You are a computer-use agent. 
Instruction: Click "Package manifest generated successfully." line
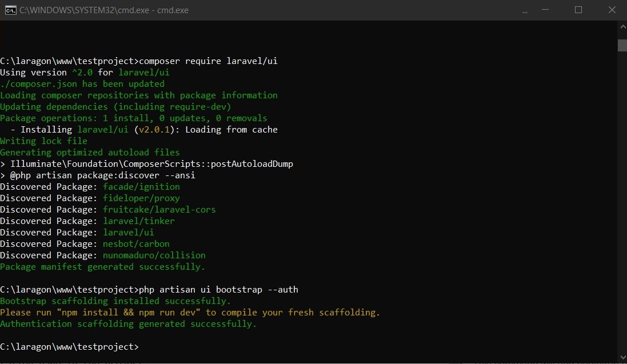103,267
